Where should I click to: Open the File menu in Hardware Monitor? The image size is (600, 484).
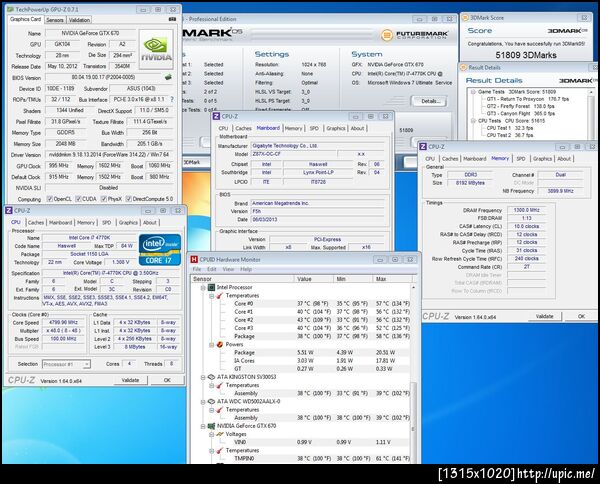tap(197, 269)
